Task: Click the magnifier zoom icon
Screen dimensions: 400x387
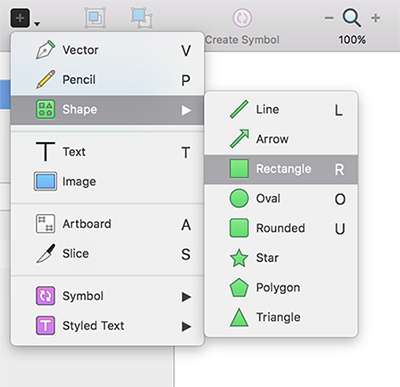Action: (352, 18)
